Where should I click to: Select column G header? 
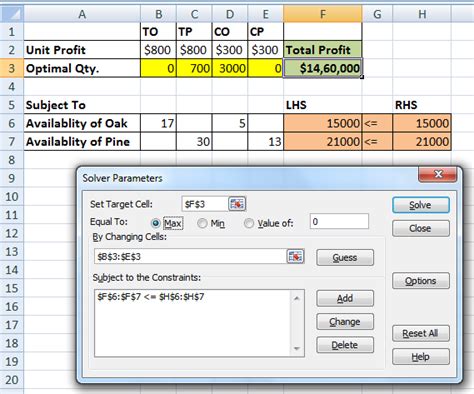pos(377,14)
